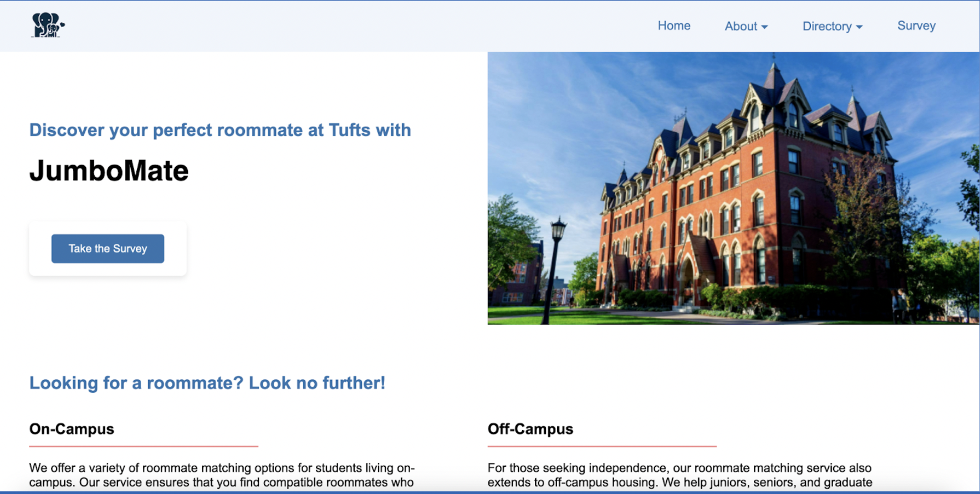
Task: Click the Off-Campus description paragraph
Action: coord(680,475)
